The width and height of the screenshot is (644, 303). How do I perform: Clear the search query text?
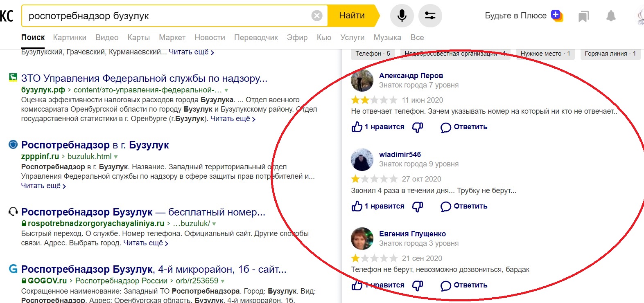click(x=317, y=16)
